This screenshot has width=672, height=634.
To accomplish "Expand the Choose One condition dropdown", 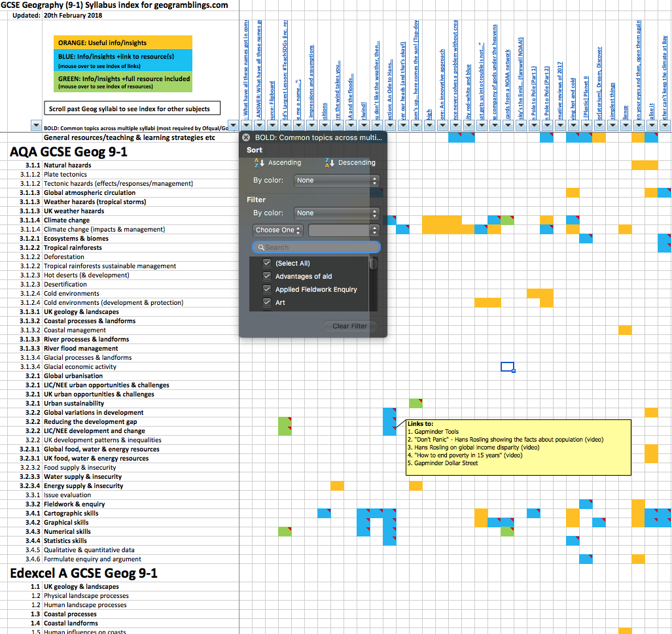I will (278, 230).
